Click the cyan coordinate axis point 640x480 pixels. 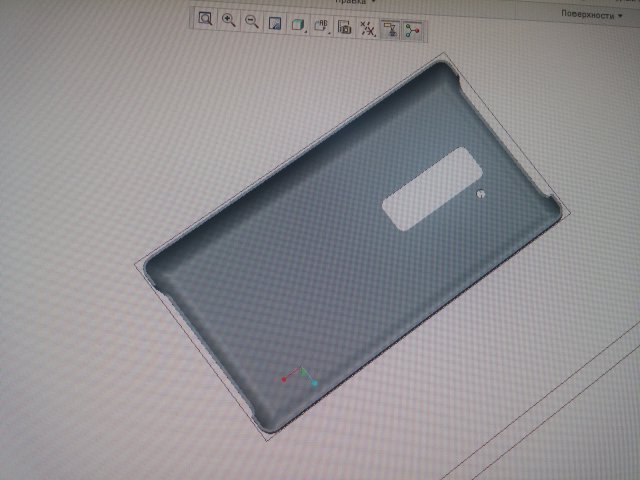[314, 383]
